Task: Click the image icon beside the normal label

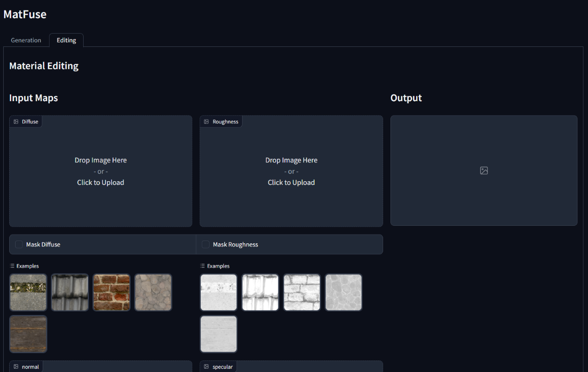Action: point(16,367)
